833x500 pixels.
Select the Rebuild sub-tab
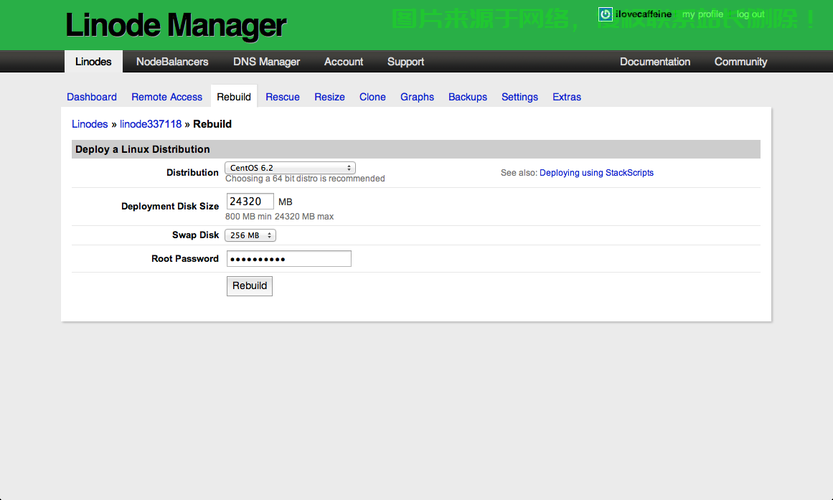point(234,97)
